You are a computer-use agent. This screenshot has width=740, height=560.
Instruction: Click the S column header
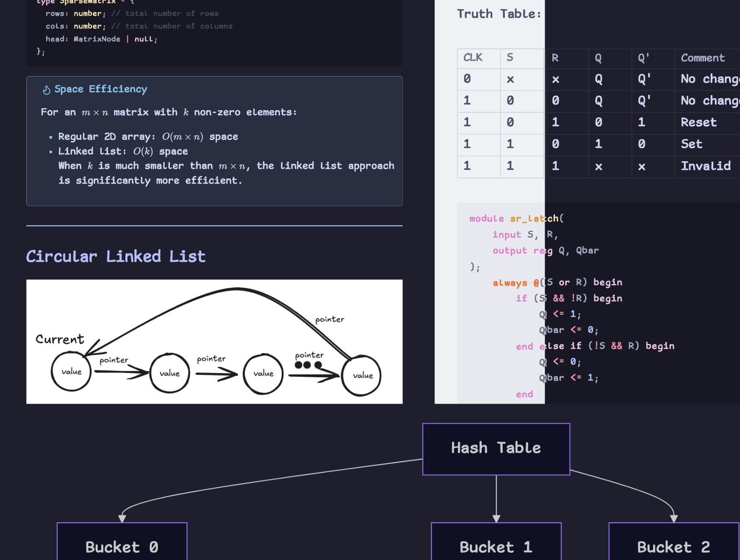tap(522, 58)
